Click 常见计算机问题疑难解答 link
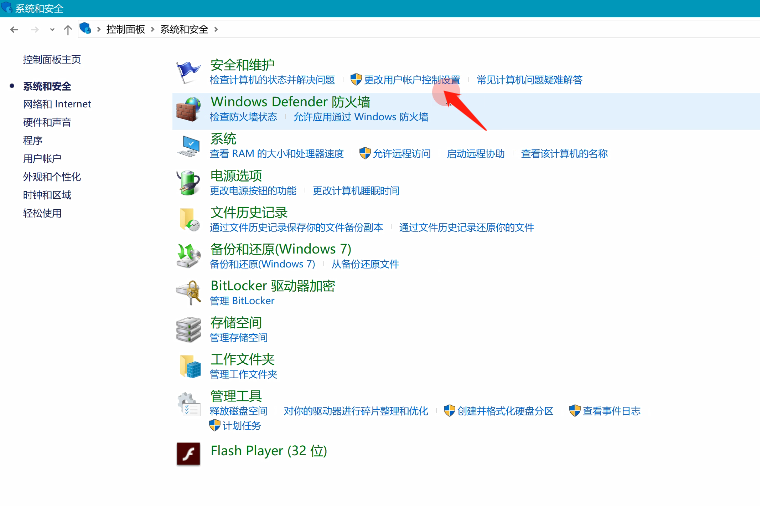Screen dimensions: 760x506 pos(529,80)
